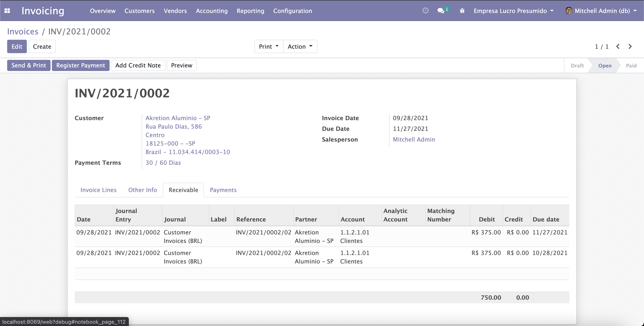Switch to the Invoice Lines tab
Viewport: 644px width, 326px height.
tap(98, 190)
